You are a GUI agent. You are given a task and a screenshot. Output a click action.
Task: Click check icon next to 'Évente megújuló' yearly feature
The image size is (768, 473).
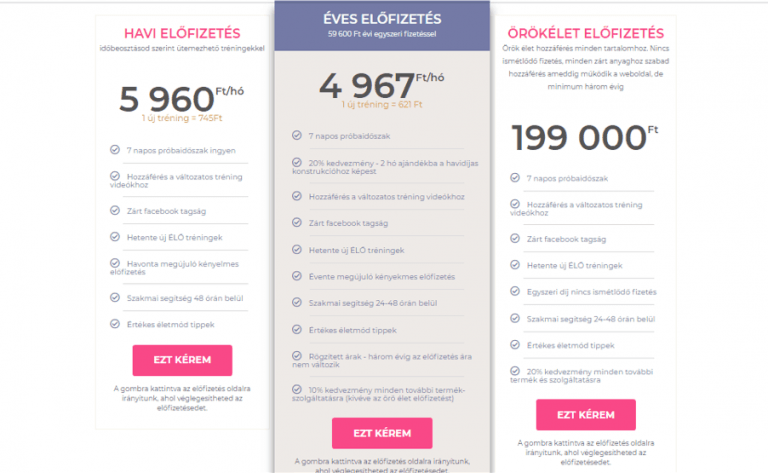click(297, 276)
